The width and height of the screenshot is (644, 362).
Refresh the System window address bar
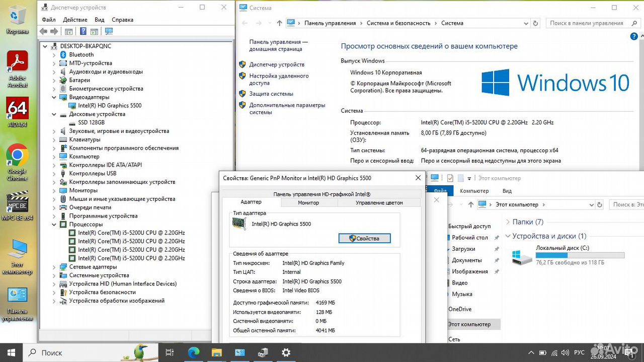(536, 23)
